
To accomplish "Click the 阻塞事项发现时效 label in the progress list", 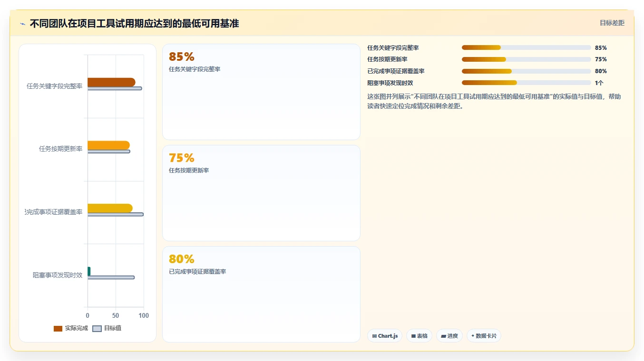I will click(x=390, y=83).
